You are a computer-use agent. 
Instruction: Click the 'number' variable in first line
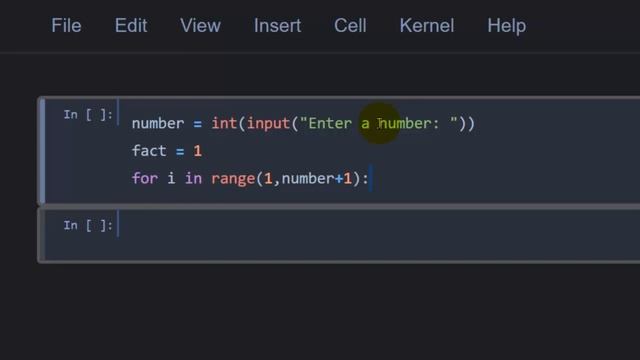[x=158, y=123]
